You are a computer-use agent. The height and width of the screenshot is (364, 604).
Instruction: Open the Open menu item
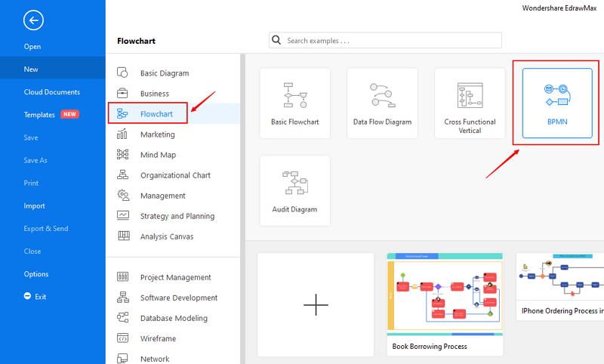pyautogui.click(x=32, y=47)
